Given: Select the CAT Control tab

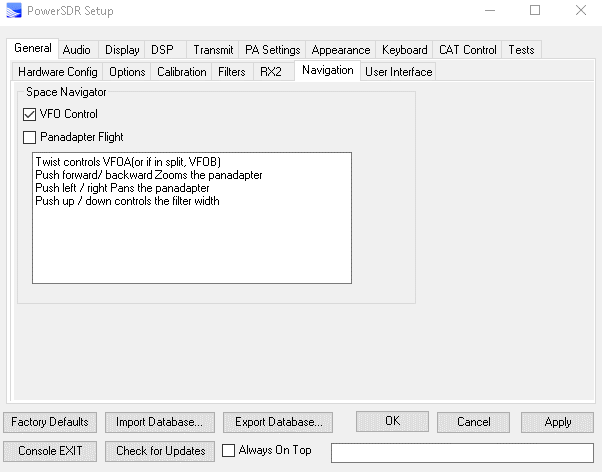Looking at the screenshot, I should click(x=468, y=50).
